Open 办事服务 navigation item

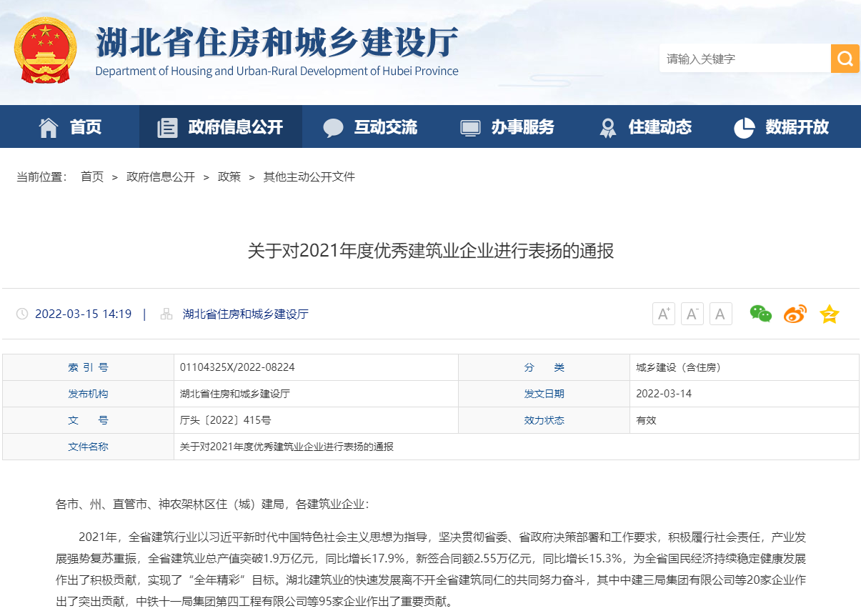(507, 127)
